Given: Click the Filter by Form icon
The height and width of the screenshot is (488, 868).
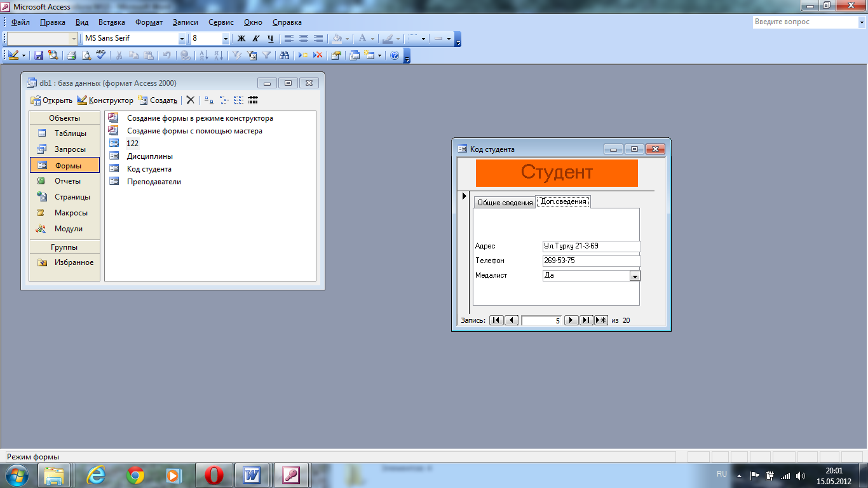Looking at the screenshot, I should pyautogui.click(x=252, y=55).
